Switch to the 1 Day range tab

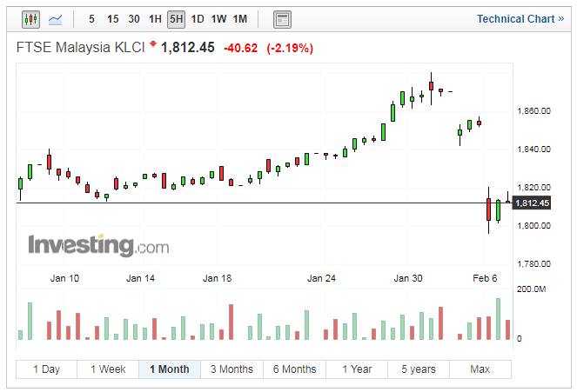46,369
